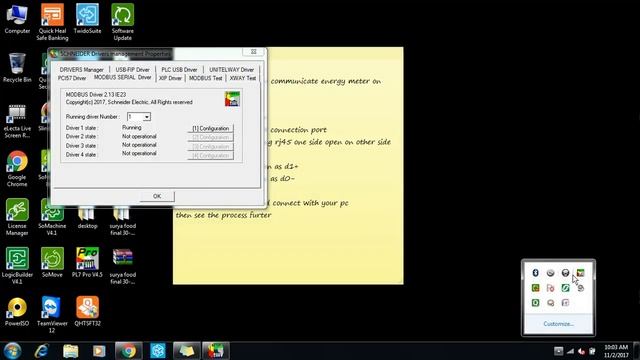
Task: Open the QHTSFT32 desktop icon
Action: [87, 312]
